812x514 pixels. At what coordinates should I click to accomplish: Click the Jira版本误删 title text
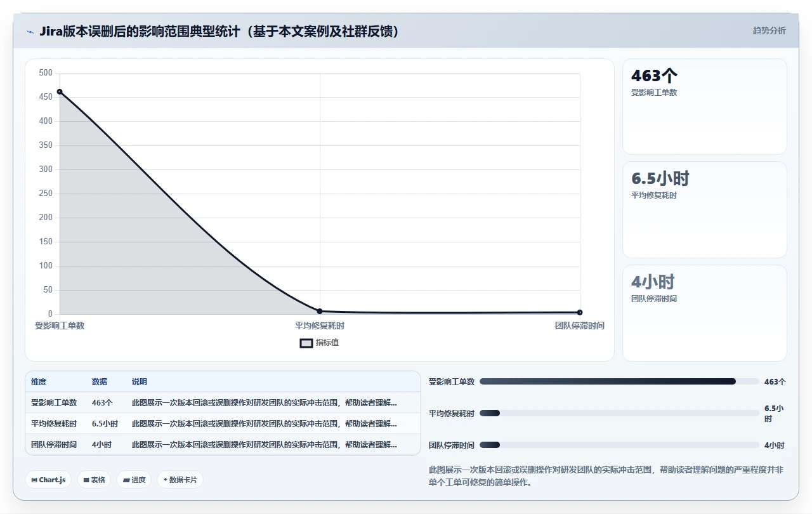click(219, 31)
